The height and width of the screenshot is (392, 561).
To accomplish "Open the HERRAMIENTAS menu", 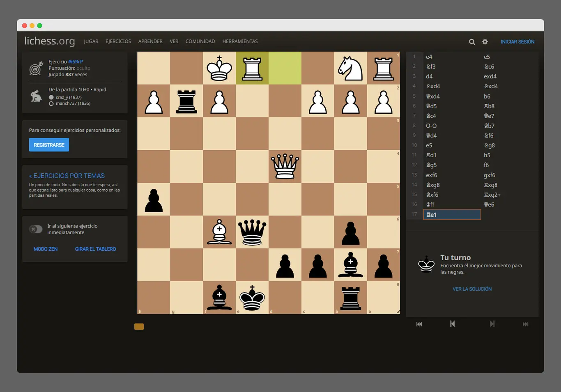I will 240,41.
